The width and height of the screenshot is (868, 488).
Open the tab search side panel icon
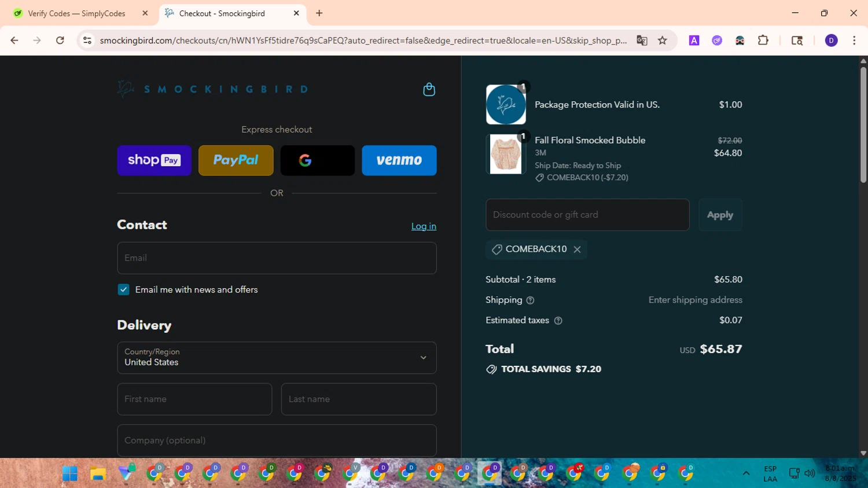click(797, 41)
